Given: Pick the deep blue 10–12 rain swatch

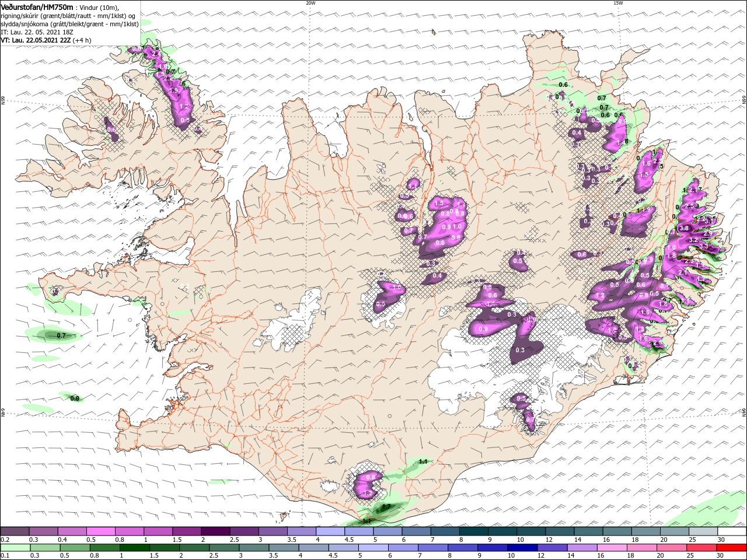Looking at the screenshot, I should pyautogui.click(x=523, y=548).
